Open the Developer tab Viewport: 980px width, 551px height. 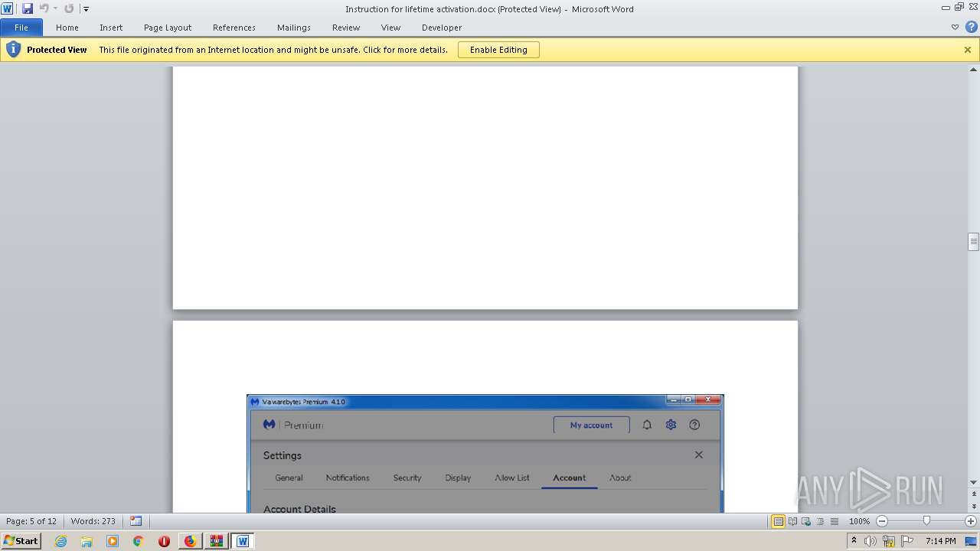(x=442, y=28)
